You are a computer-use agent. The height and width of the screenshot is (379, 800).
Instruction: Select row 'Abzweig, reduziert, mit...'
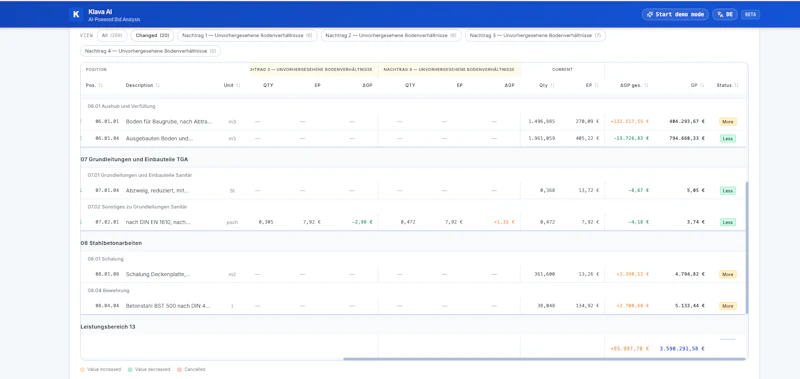coord(412,190)
